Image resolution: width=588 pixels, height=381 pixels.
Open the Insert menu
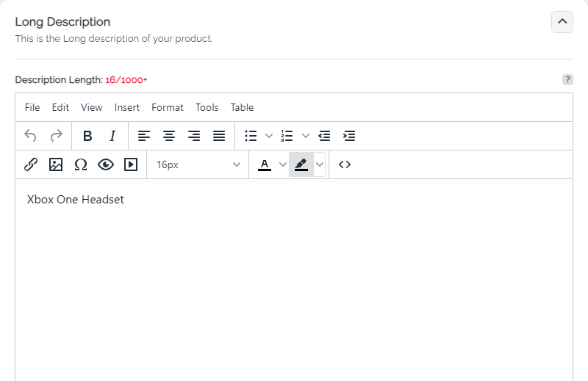[x=126, y=107]
